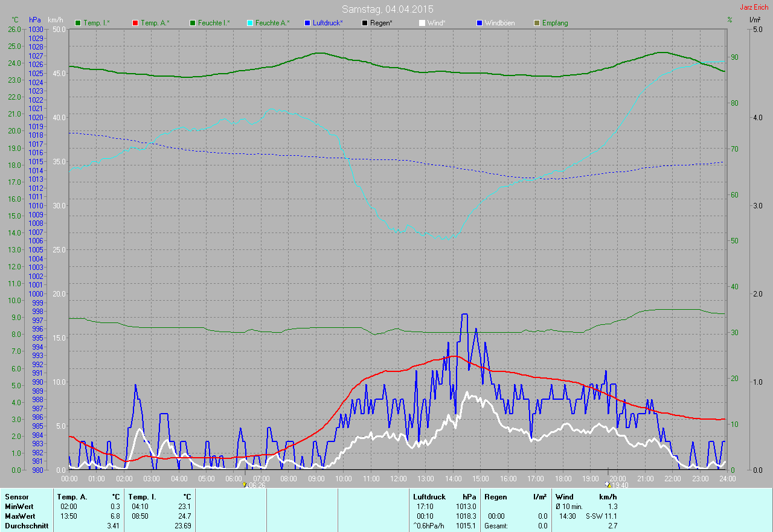Select the Durchschnitt row label
This screenshot has height=532, width=773.
[27, 526]
